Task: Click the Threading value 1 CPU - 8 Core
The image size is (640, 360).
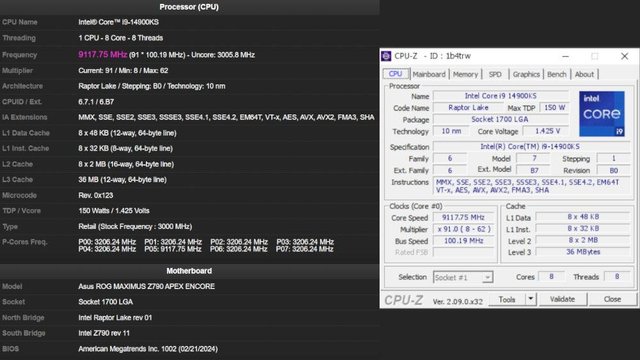Action: (120, 38)
